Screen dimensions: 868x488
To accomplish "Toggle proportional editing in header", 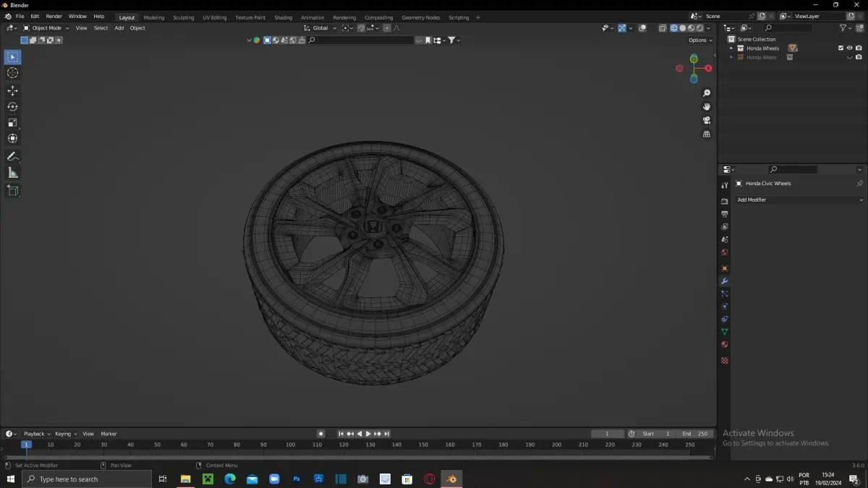I will (387, 28).
